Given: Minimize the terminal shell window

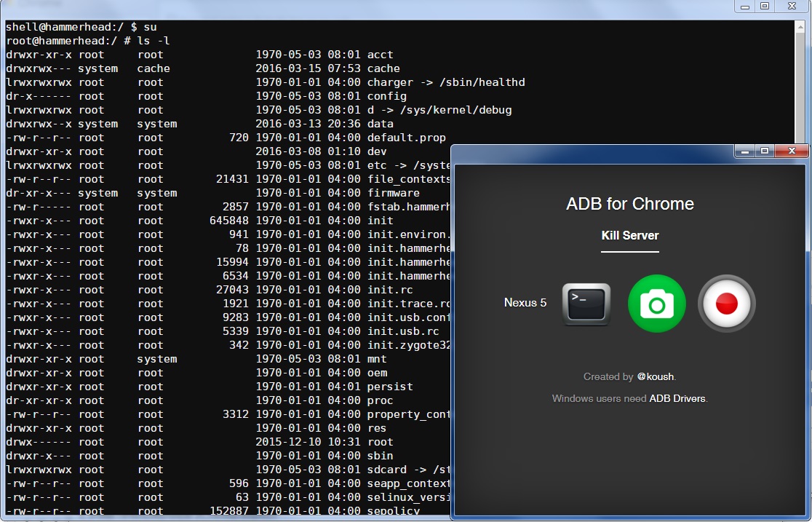Looking at the screenshot, I should pyautogui.click(x=743, y=6).
